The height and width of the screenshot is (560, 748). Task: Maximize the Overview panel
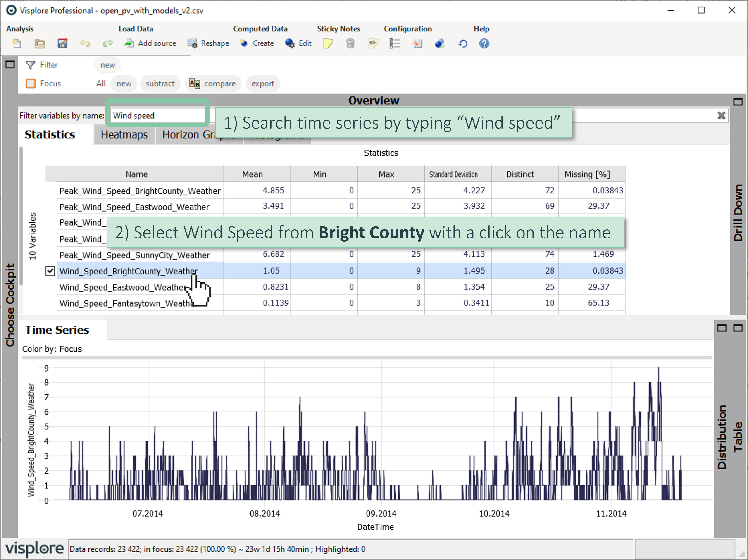(738, 101)
